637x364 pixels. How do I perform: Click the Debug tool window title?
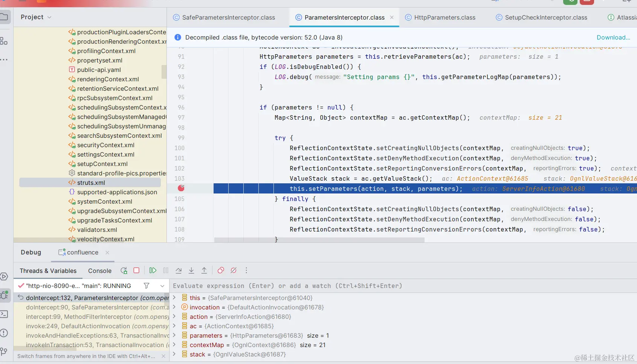[31, 253]
